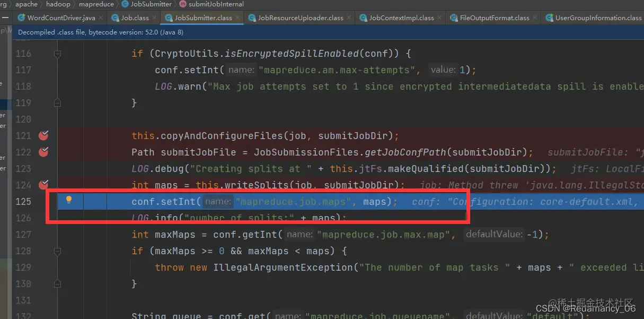The image size is (644, 319).
Task: Close the JobContextImpl.class tab
Action: pos(440,18)
